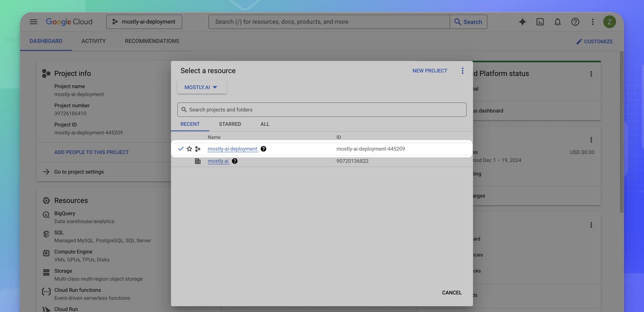Open Compute Engine from Resources

pos(73,252)
